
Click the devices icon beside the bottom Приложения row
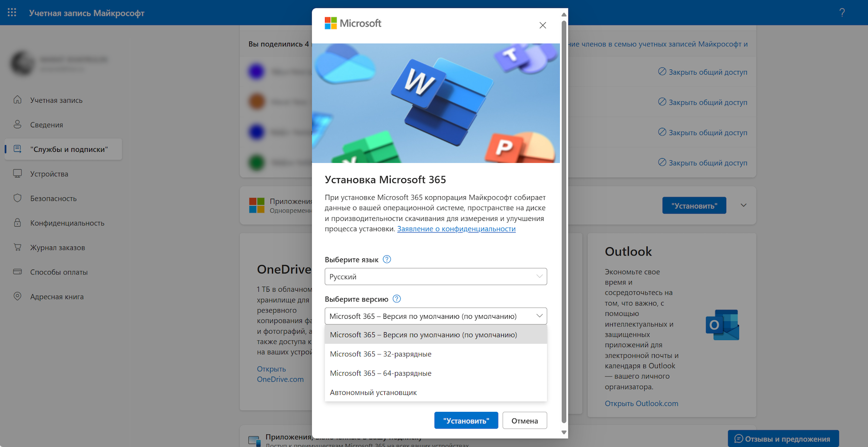coord(255,441)
